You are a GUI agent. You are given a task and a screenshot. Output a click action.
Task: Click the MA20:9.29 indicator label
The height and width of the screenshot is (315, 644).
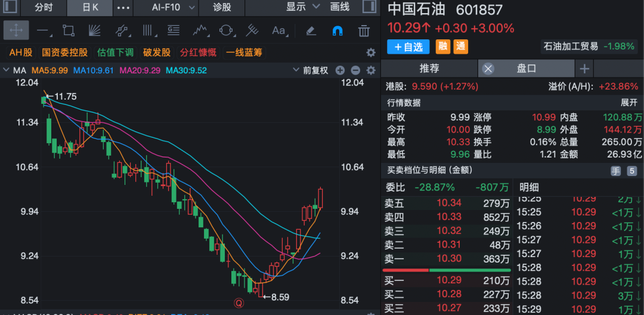pos(140,70)
